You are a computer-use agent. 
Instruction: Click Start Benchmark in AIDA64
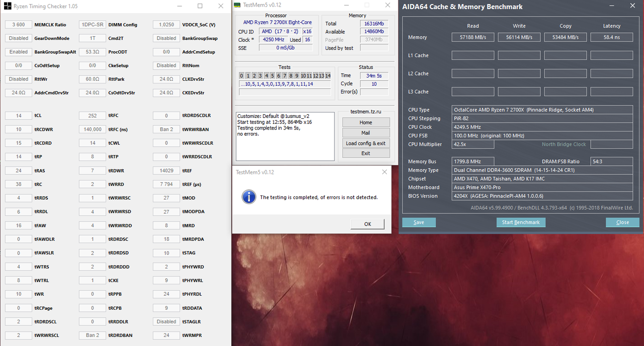click(521, 222)
